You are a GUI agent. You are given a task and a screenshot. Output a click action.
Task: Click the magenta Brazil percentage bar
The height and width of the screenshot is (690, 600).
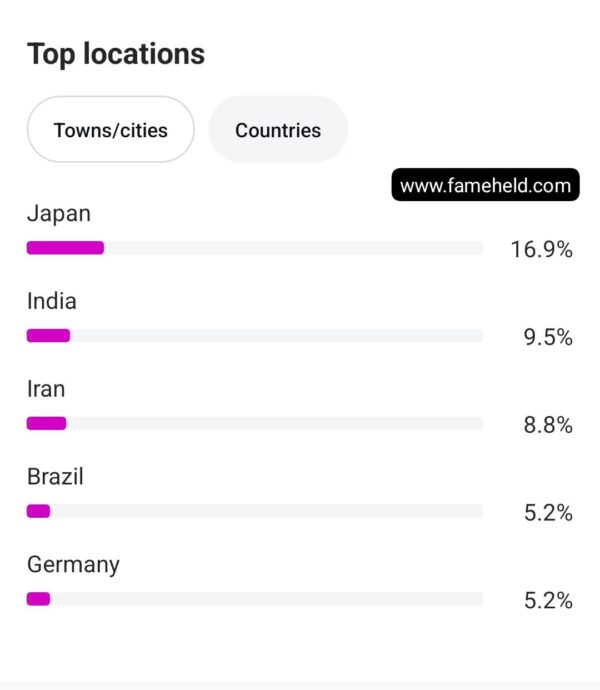point(38,511)
